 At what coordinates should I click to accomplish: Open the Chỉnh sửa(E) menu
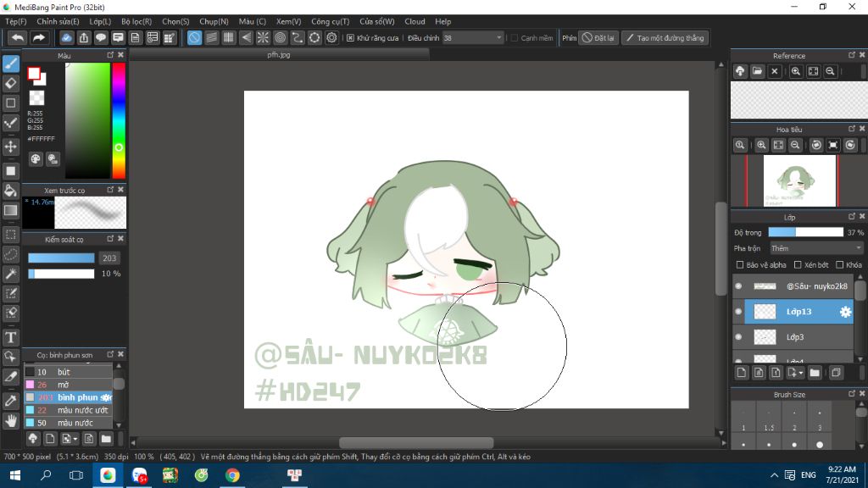(58, 21)
